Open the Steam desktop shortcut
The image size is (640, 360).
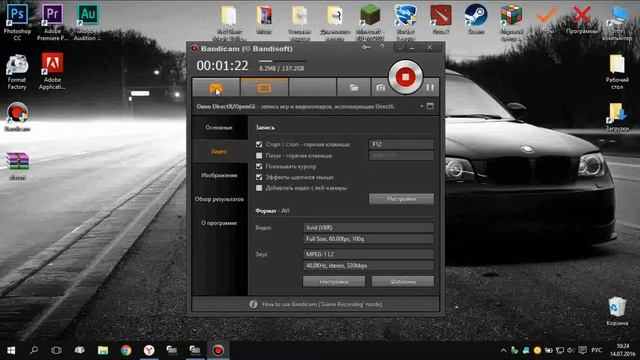tap(476, 20)
